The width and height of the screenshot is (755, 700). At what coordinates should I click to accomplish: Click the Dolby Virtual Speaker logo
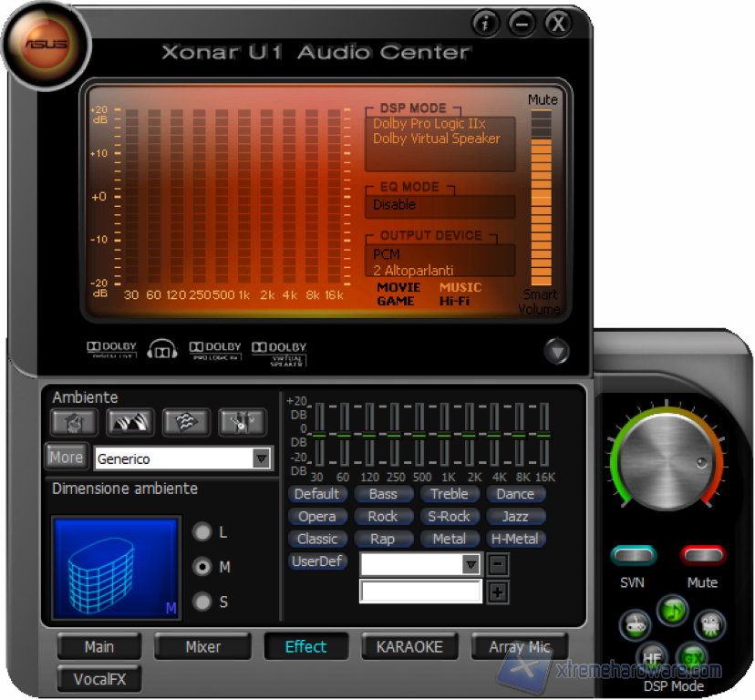279,353
